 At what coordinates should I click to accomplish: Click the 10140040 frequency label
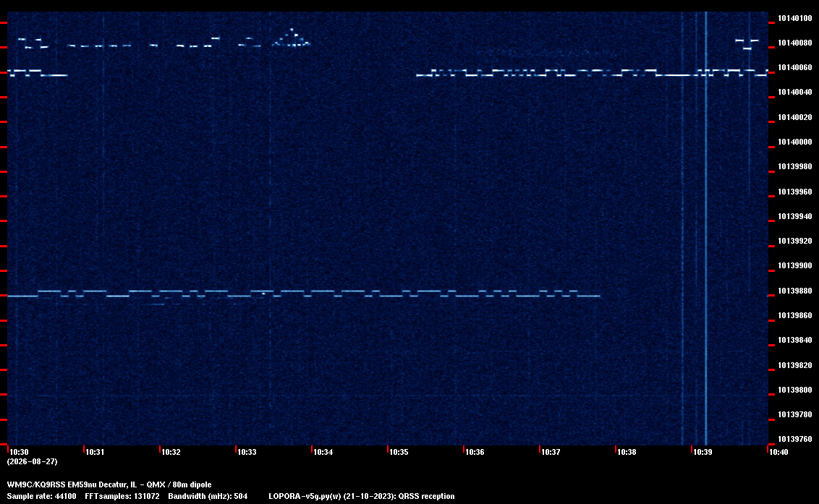tap(795, 93)
